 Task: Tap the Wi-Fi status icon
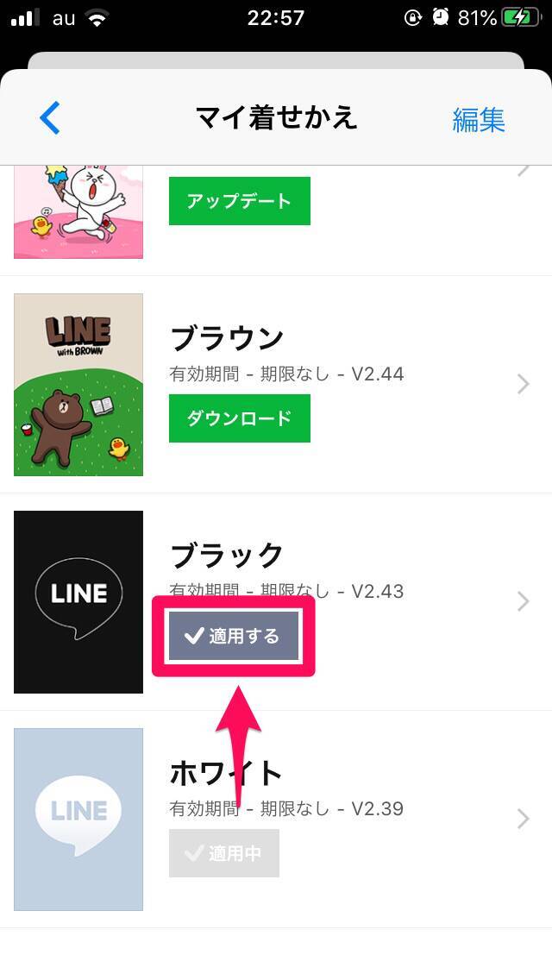tap(96, 18)
